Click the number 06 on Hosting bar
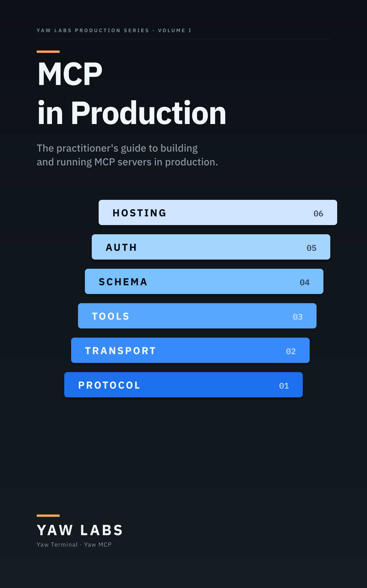 point(318,214)
